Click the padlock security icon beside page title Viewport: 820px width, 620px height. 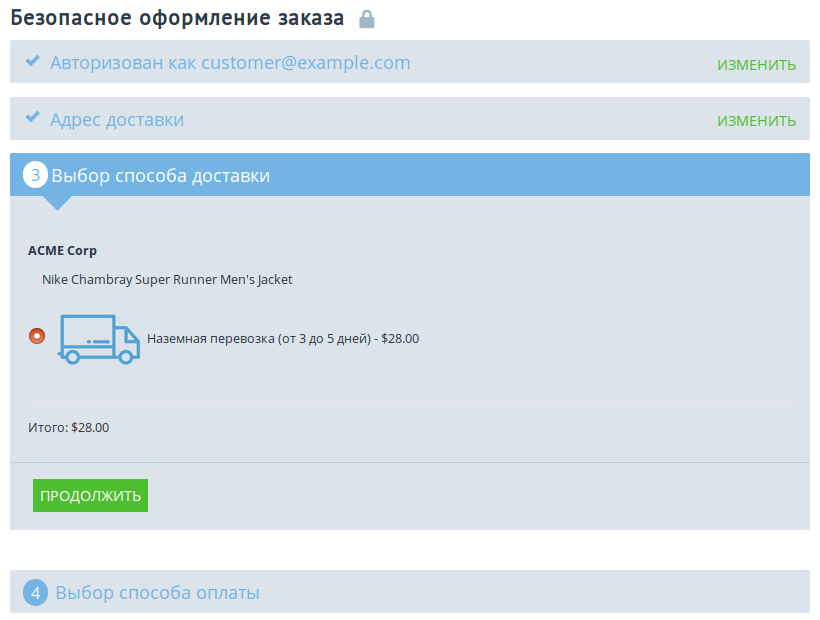(x=366, y=18)
